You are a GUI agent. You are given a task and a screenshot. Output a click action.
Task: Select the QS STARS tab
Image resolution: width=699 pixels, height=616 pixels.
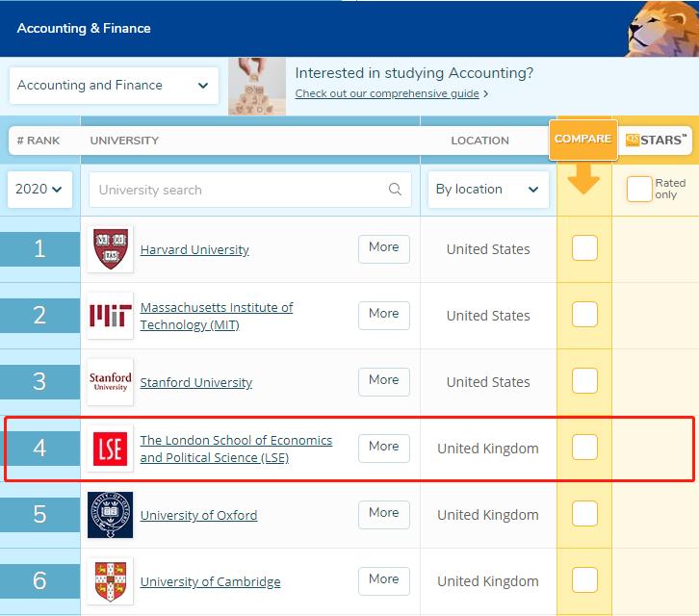[x=657, y=140]
